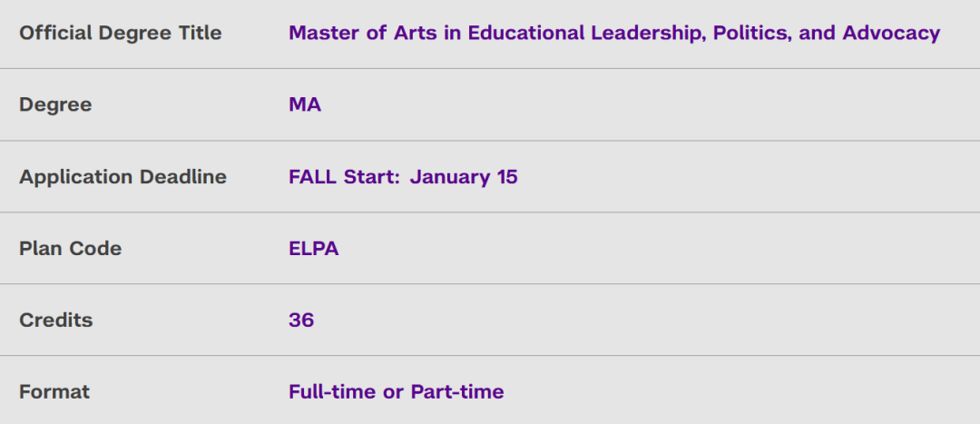Click the Official Degree Title label
The image size is (980, 424).
pos(121,33)
